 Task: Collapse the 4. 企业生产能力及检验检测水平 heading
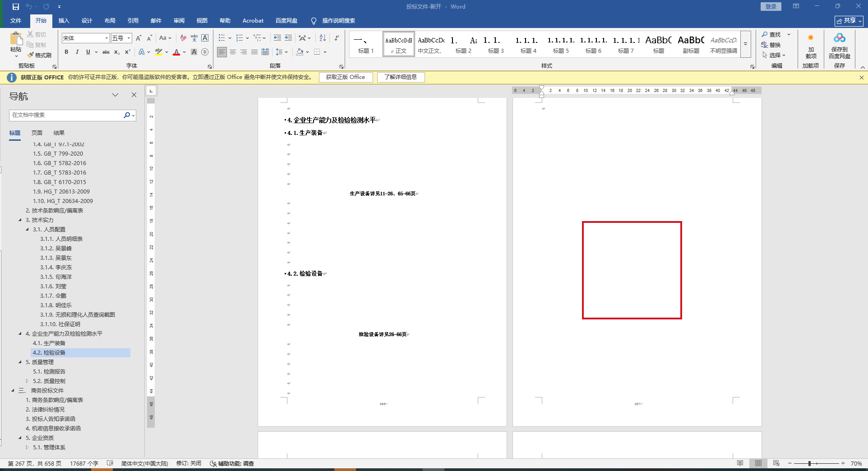[x=20, y=334]
